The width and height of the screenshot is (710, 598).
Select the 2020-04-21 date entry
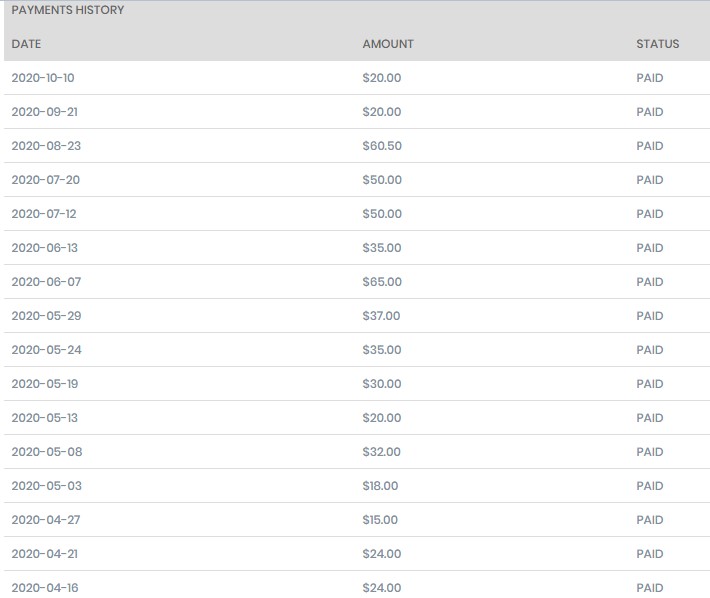(44, 554)
